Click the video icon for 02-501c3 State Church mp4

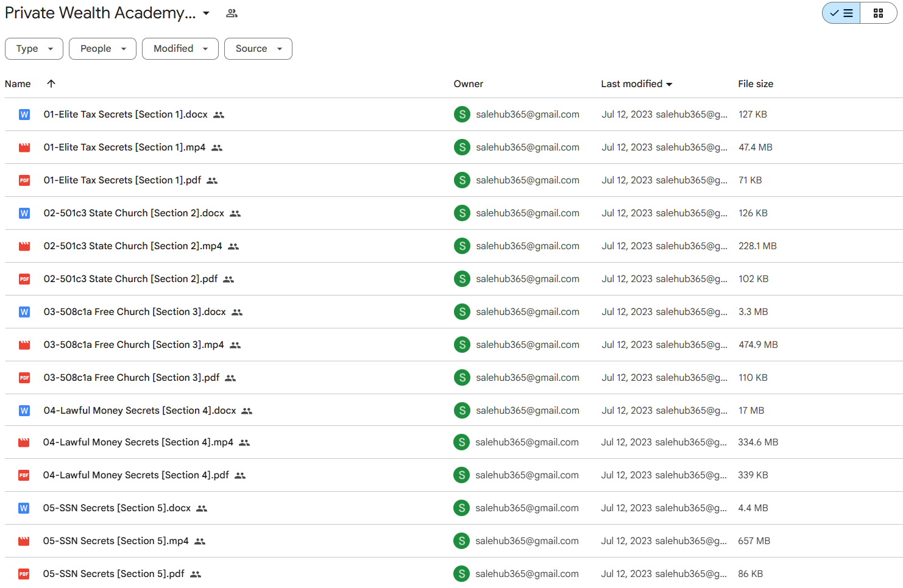coord(24,246)
